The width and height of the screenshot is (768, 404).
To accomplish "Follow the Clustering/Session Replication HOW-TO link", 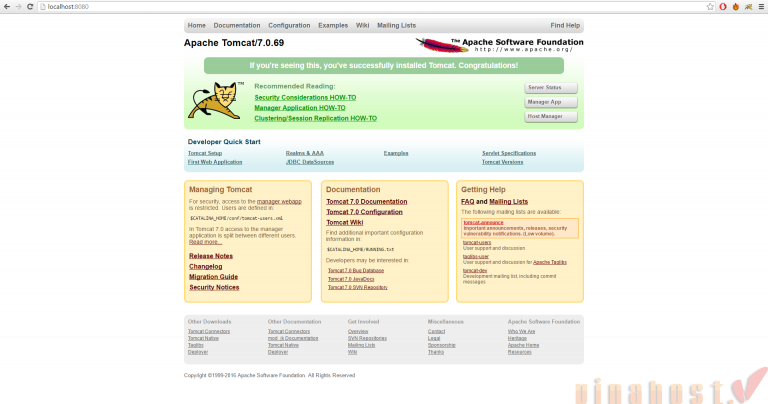I will pyautogui.click(x=315, y=118).
